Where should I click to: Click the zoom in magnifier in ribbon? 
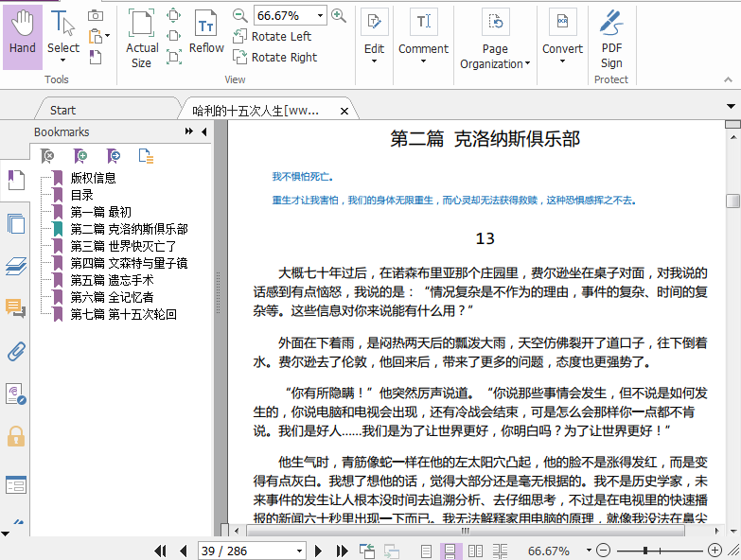(x=339, y=16)
